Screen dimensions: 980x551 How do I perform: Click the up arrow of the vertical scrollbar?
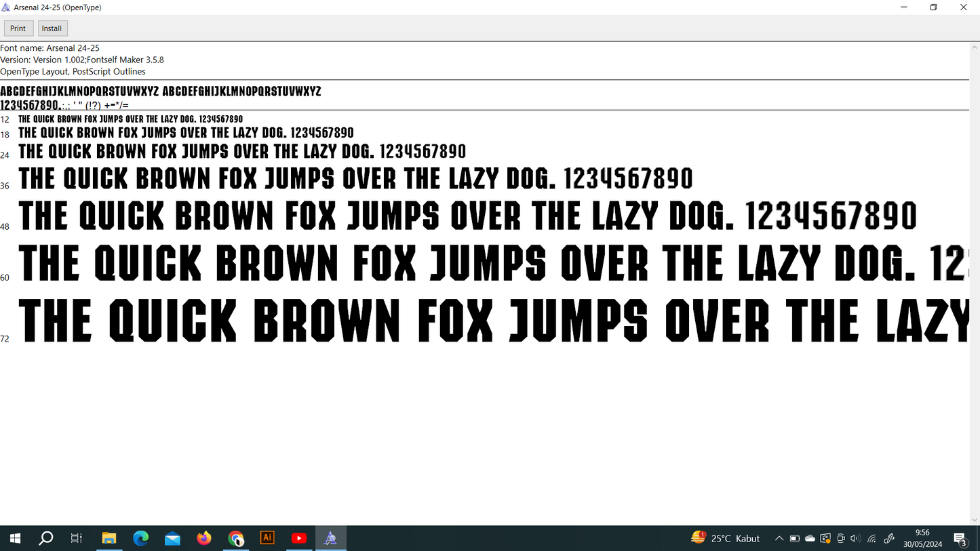coord(975,46)
